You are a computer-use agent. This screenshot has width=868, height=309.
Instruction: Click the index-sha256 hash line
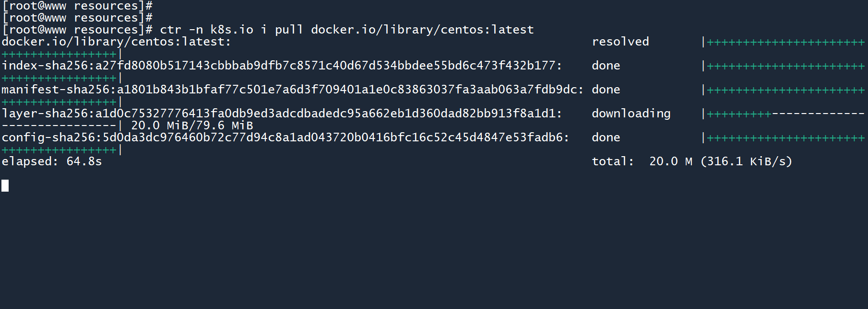[x=282, y=66]
